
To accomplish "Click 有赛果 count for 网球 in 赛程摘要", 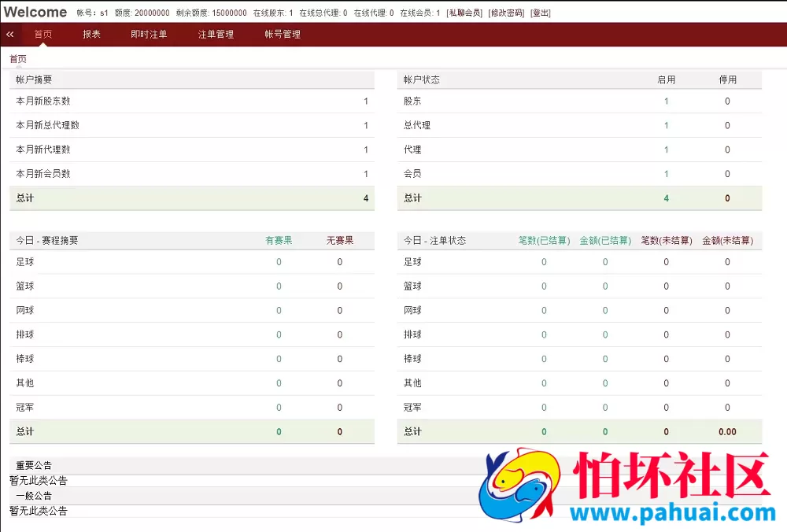I will (x=279, y=311).
